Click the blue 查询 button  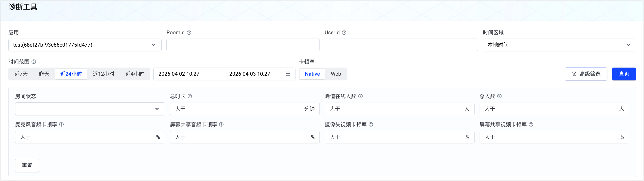click(624, 74)
